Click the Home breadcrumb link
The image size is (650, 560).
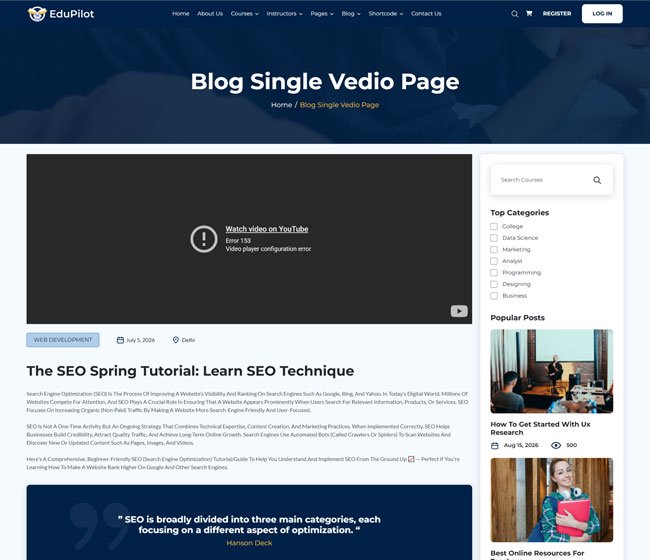point(281,105)
